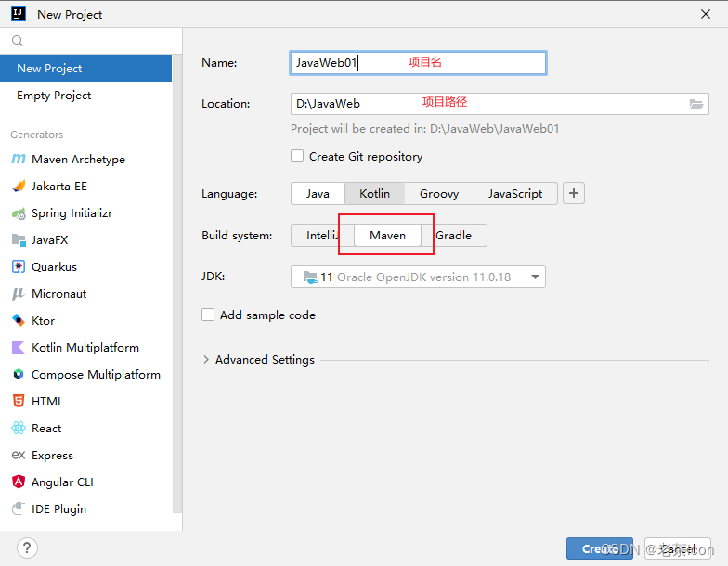
Task: Browse for location using folder icon
Action: pyautogui.click(x=696, y=104)
